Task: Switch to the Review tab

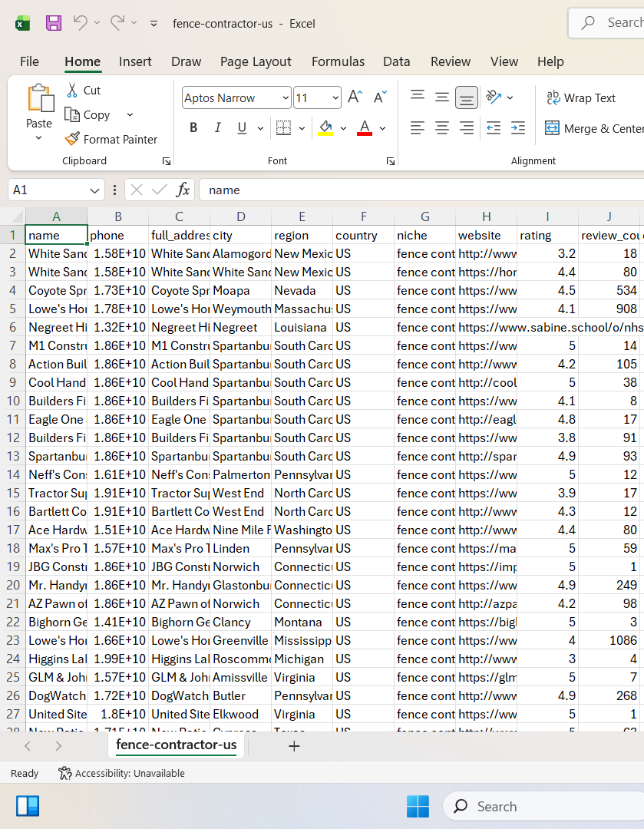Action: [451, 62]
